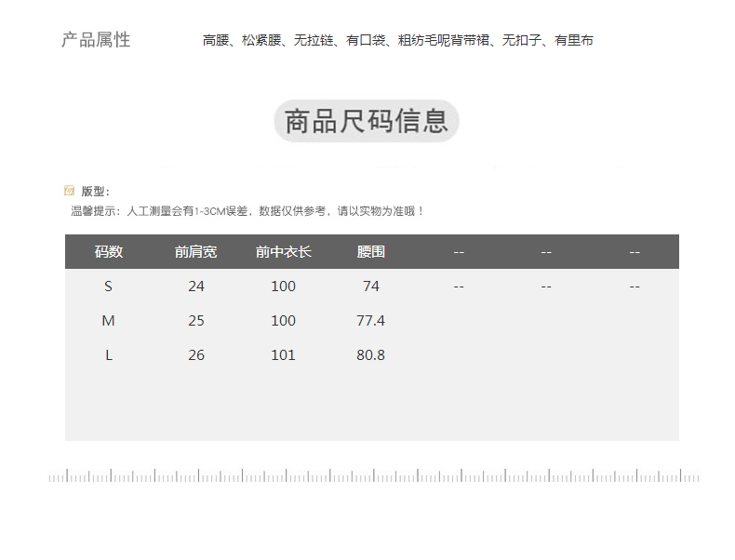Click the 版型: label
Image resolution: width=735 pixels, height=560 pixels.
click(x=95, y=192)
